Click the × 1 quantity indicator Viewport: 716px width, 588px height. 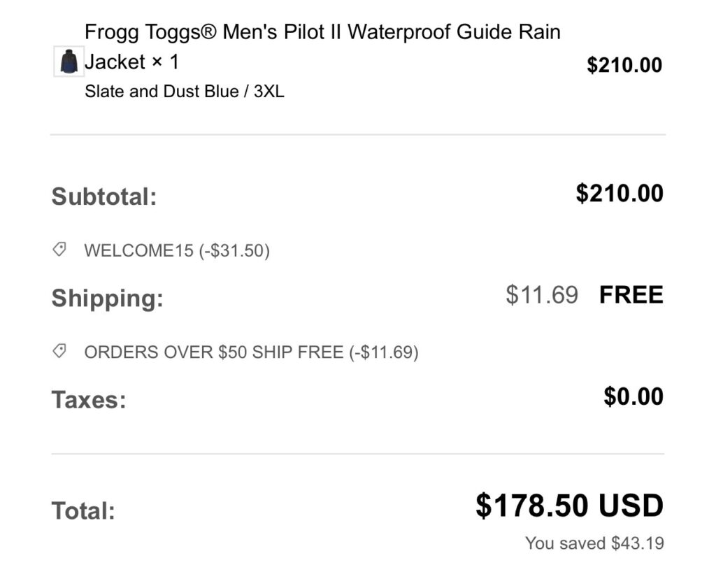pyautogui.click(x=165, y=62)
